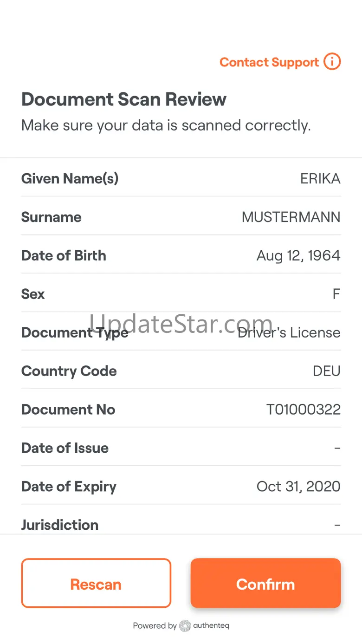Click the Powered by authenteq text
The height and width of the screenshot is (644, 362).
click(x=181, y=625)
